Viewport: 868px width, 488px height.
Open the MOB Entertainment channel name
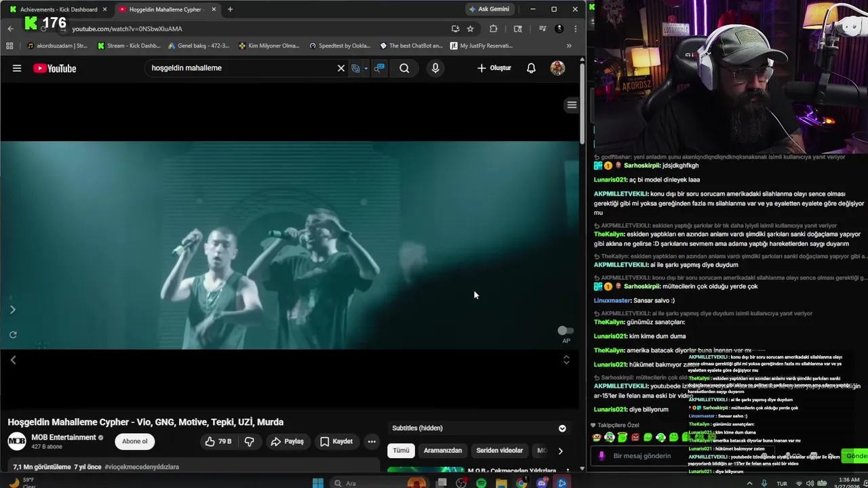click(x=64, y=437)
